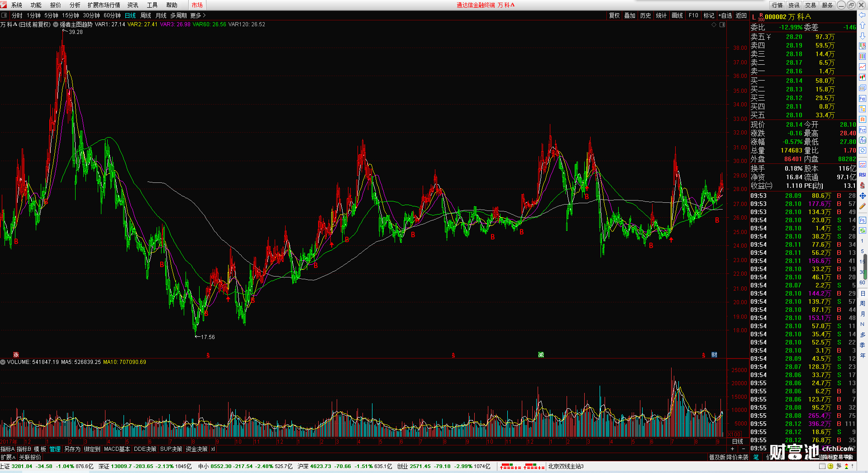Click the 画线 drawing button
The image size is (868, 473).
[x=677, y=15]
